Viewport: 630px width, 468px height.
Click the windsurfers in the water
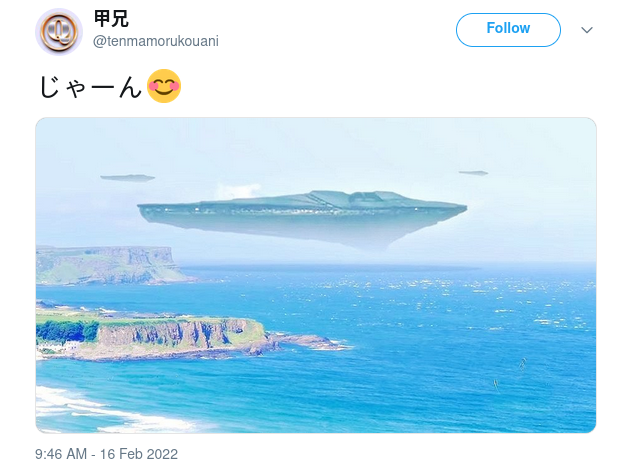[x=509, y=374]
